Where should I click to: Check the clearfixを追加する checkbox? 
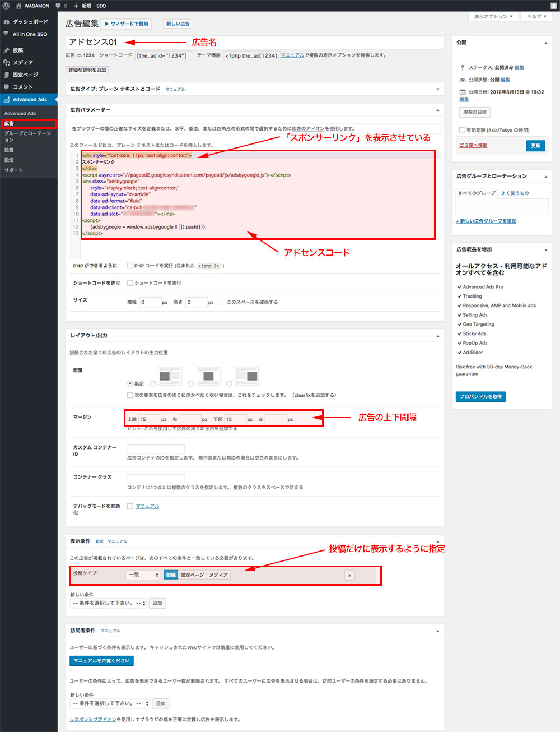130,395
